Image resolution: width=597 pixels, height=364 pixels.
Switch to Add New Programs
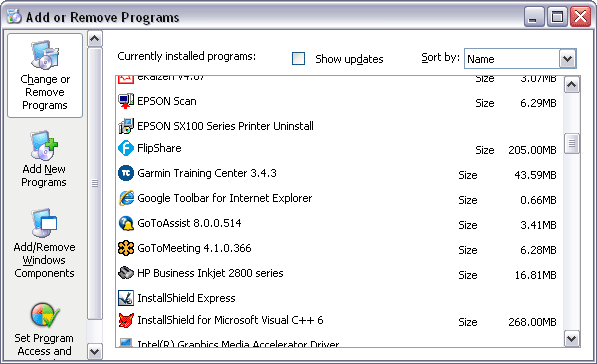pos(44,159)
